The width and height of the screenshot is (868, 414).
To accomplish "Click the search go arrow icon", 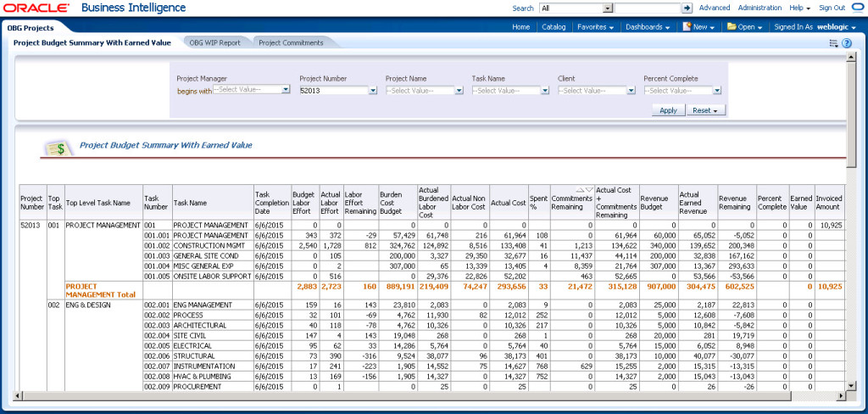I will coord(687,8).
